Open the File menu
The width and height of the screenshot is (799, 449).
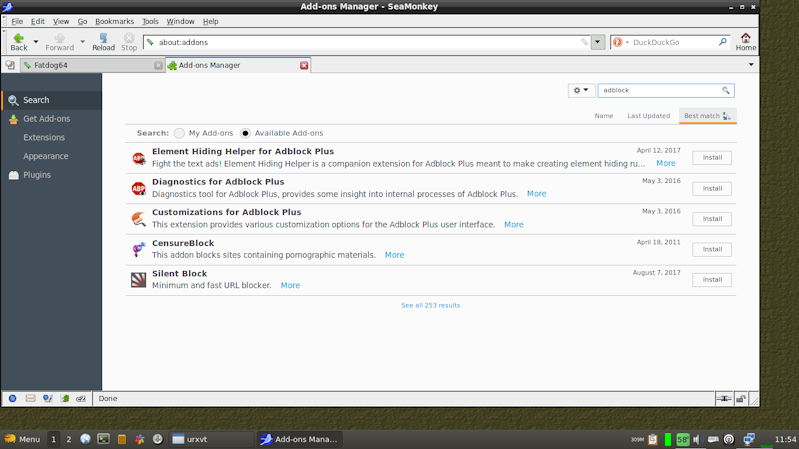coord(17,21)
